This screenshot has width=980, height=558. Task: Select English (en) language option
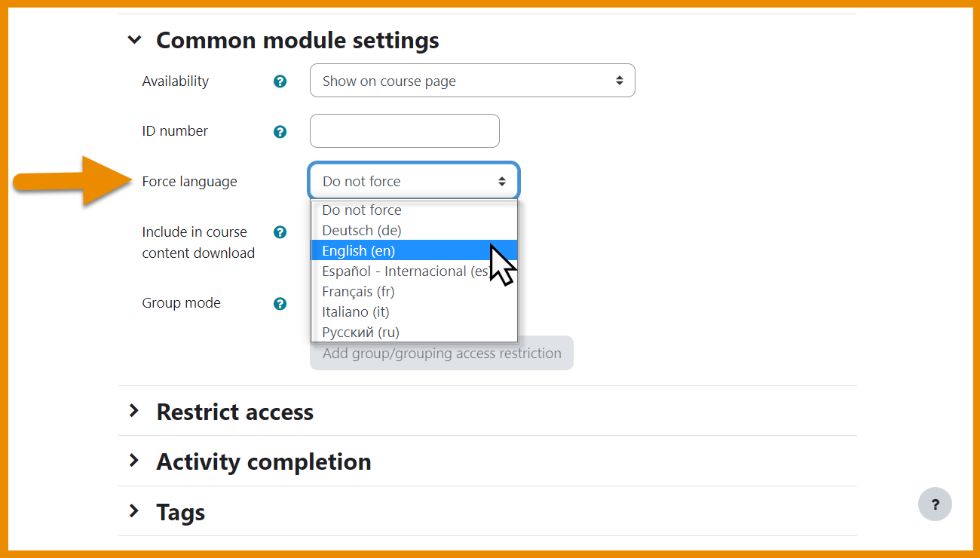359,251
